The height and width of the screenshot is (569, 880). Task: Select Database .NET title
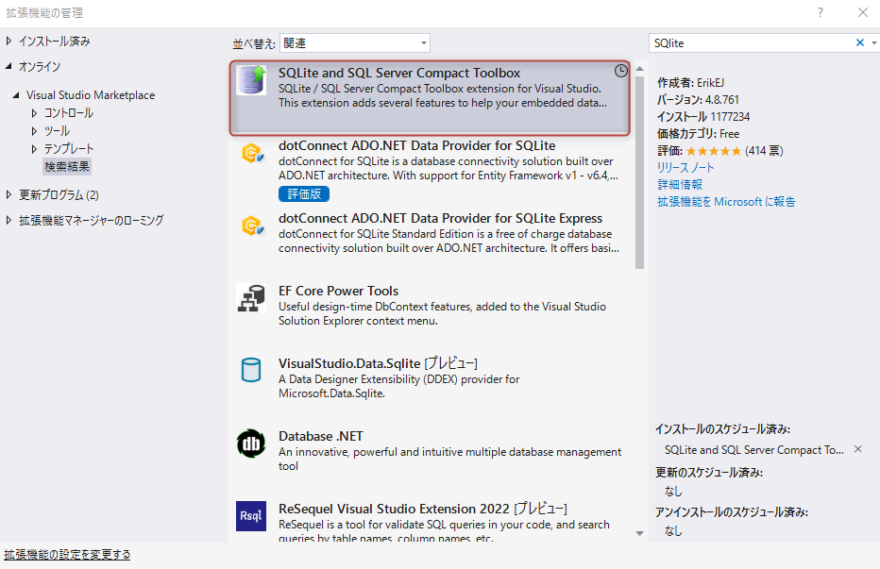click(x=320, y=436)
